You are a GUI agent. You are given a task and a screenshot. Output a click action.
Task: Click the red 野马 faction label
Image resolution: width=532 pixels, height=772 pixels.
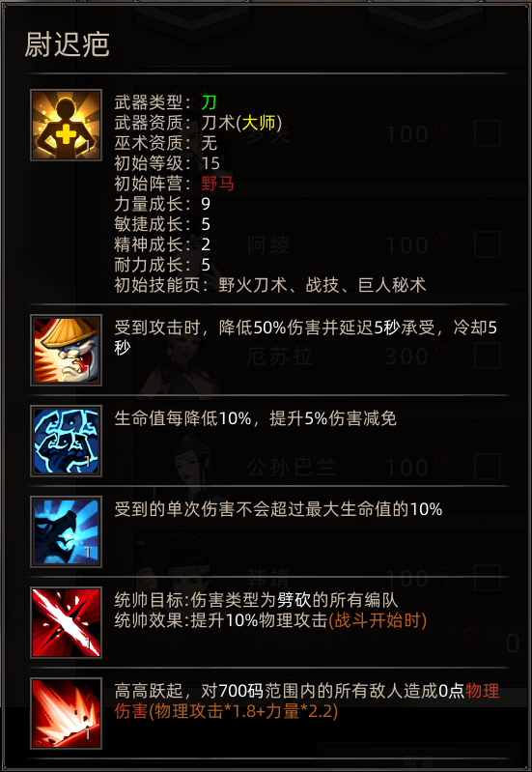click(218, 185)
